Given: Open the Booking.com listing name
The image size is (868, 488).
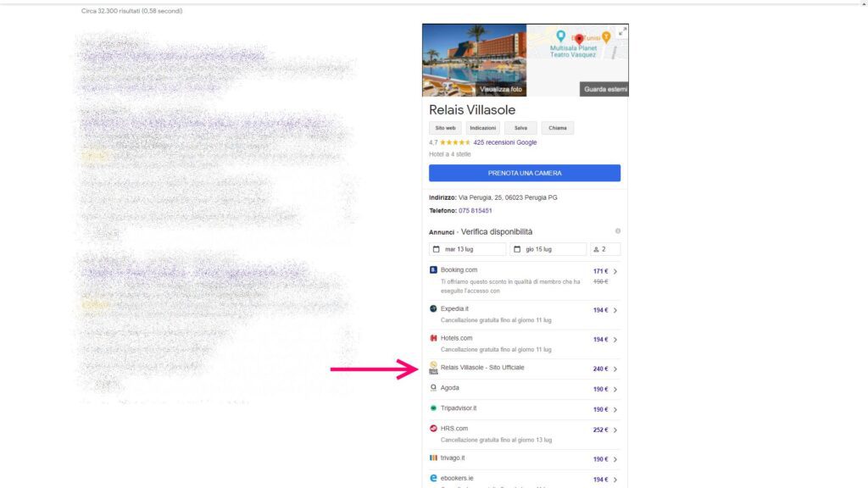Looking at the screenshot, I should tap(459, 270).
